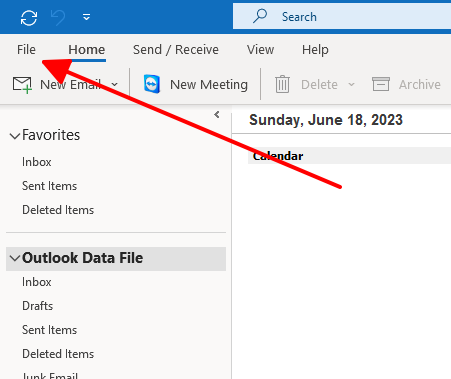Click the Archive box icon
Viewport: 451px width, 379px height.
point(381,84)
